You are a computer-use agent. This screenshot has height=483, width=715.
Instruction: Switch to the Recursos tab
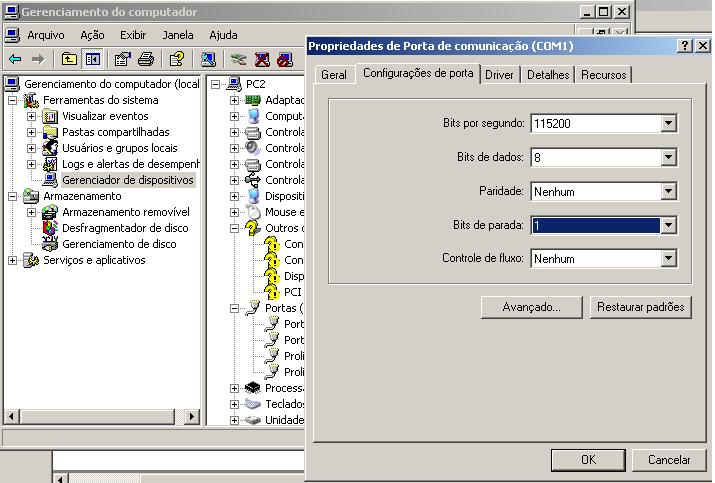pyautogui.click(x=603, y=75)
